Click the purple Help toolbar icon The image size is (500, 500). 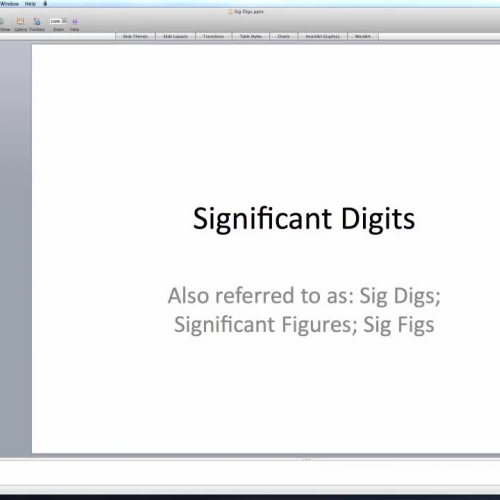[x=75, y=22]
